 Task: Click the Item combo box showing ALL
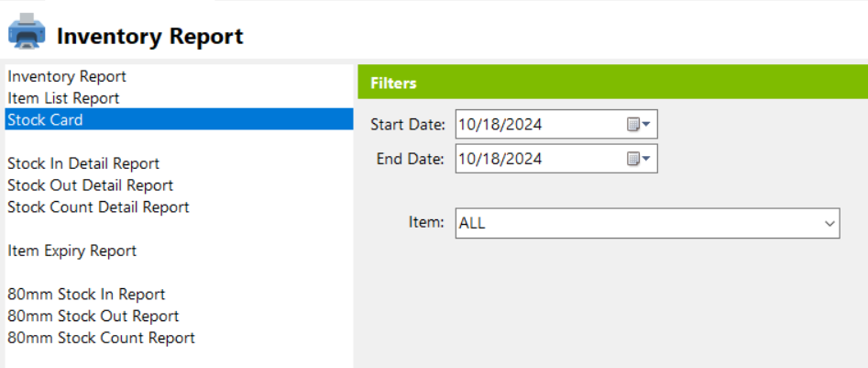[x=647, y=223]
